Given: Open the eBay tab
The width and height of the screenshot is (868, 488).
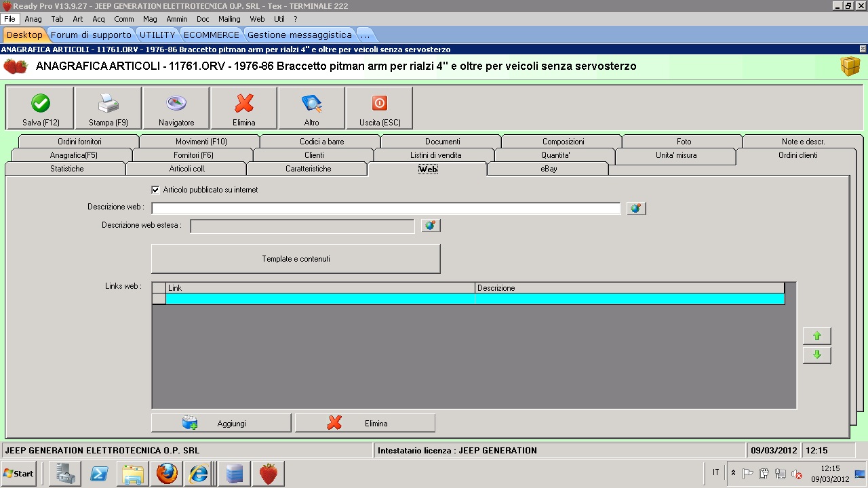Looking at the screenshot, I should click(549, 169).
